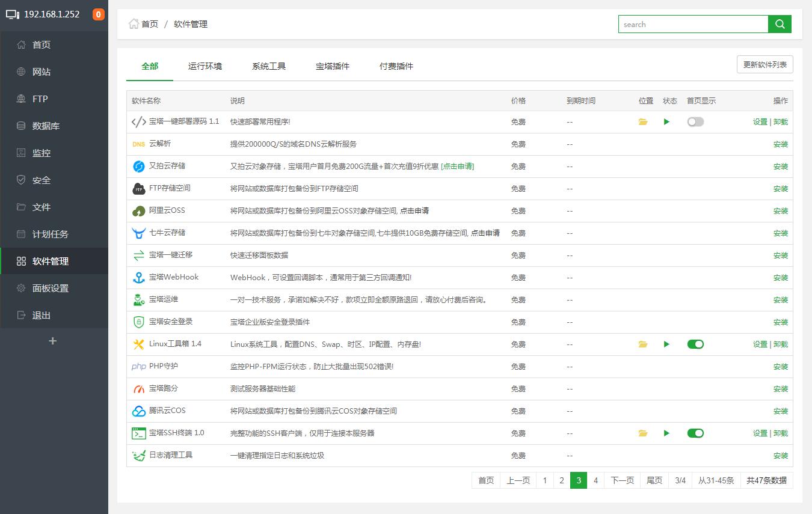Install the 宝塔跑分 plugin

click(780, 389)
